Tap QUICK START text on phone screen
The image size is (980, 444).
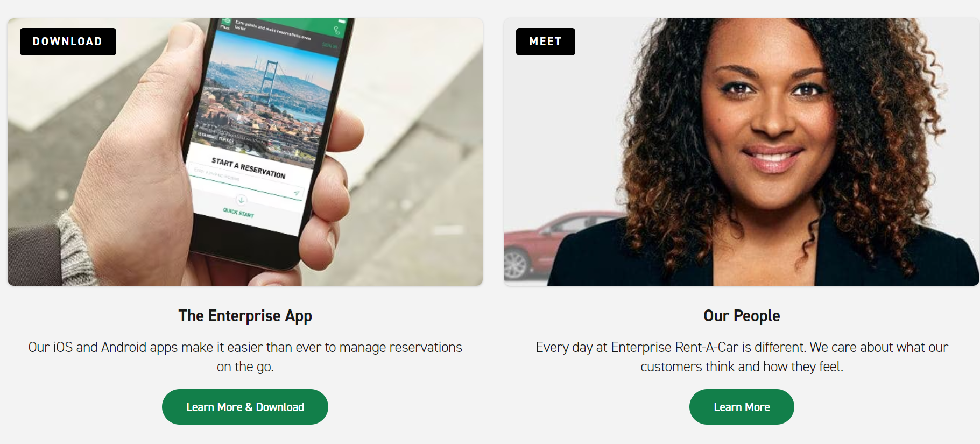[x=238, y=213]
